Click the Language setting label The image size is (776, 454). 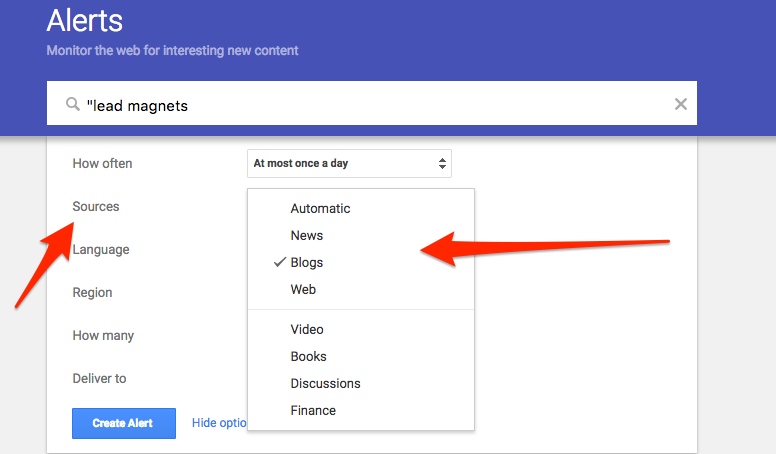(x=101, y=250)
